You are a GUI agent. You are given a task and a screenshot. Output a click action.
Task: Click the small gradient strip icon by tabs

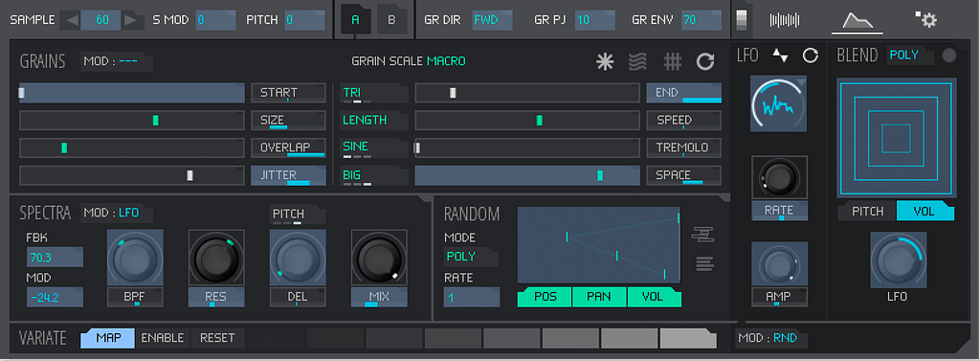click(742, 19)
